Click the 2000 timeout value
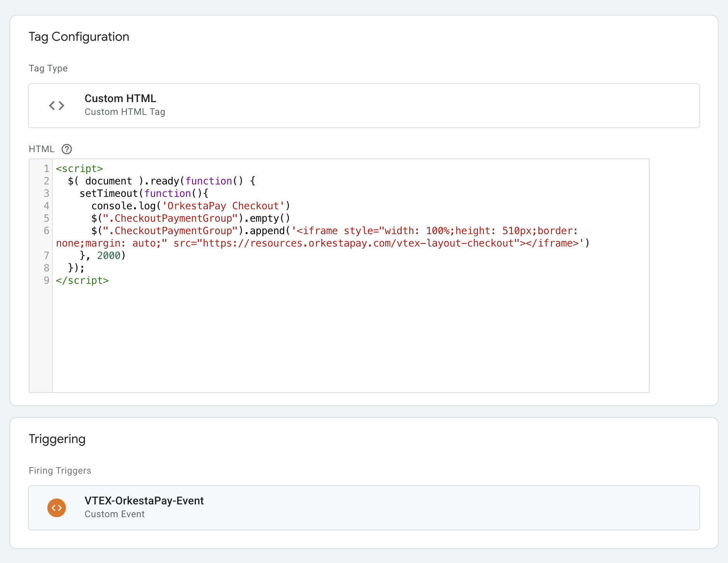 tap(109, 255)
